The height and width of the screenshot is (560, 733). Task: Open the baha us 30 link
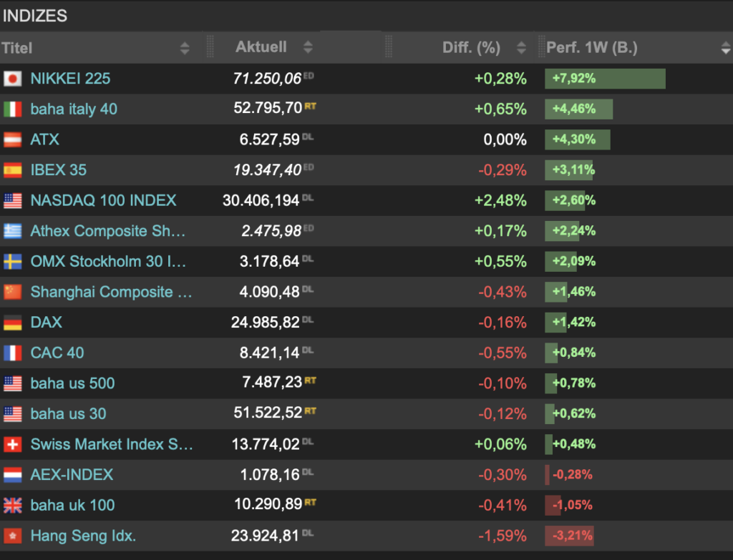pos(68,414)
